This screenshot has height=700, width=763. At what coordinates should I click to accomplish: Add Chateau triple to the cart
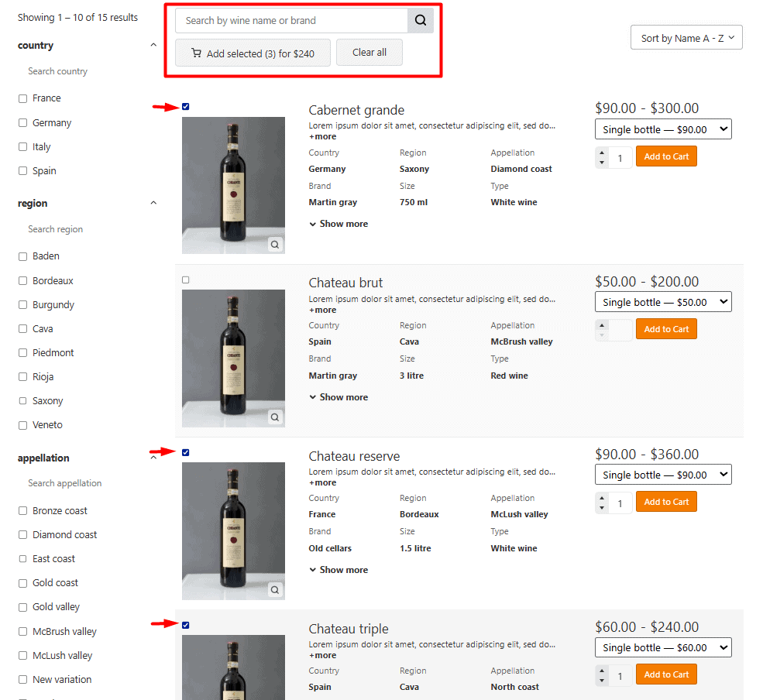665,674
